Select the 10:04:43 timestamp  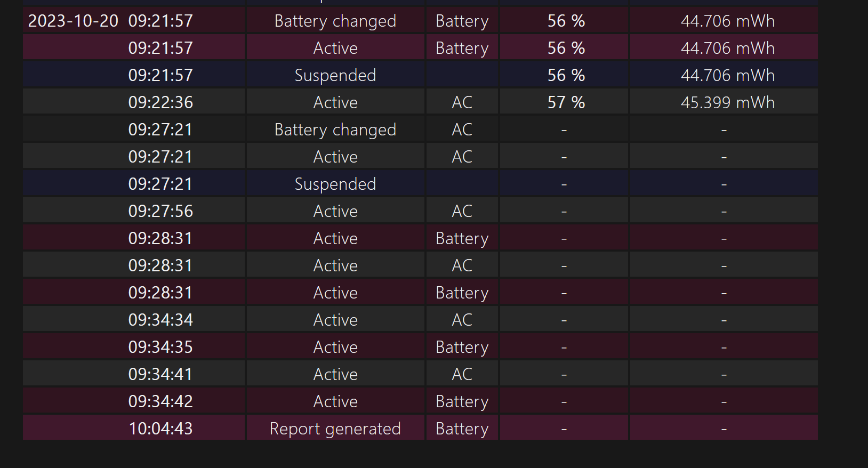pos(160,429)
